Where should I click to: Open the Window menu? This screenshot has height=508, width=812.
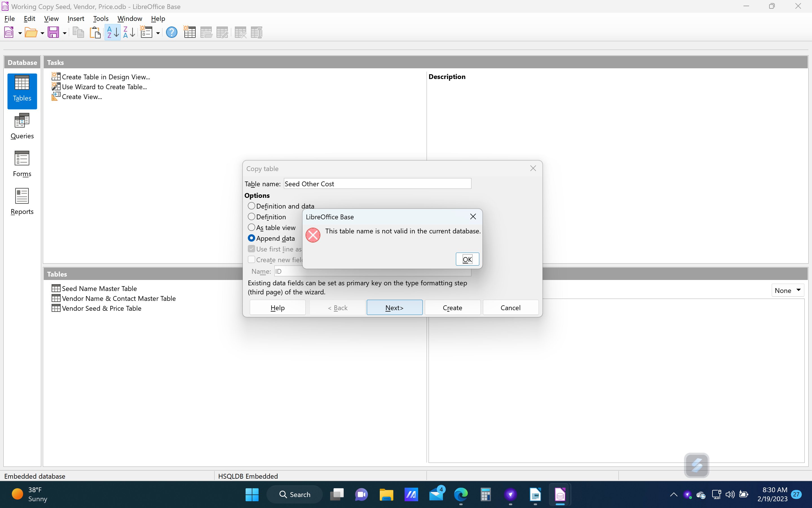pyautogui.click(x=130, y=18)
